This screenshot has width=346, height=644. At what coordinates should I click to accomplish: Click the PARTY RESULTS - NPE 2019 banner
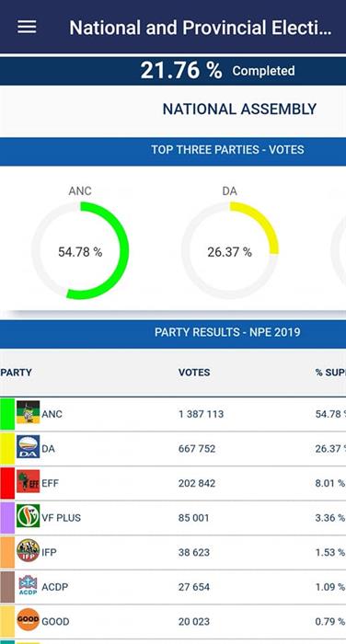point(173,332)
